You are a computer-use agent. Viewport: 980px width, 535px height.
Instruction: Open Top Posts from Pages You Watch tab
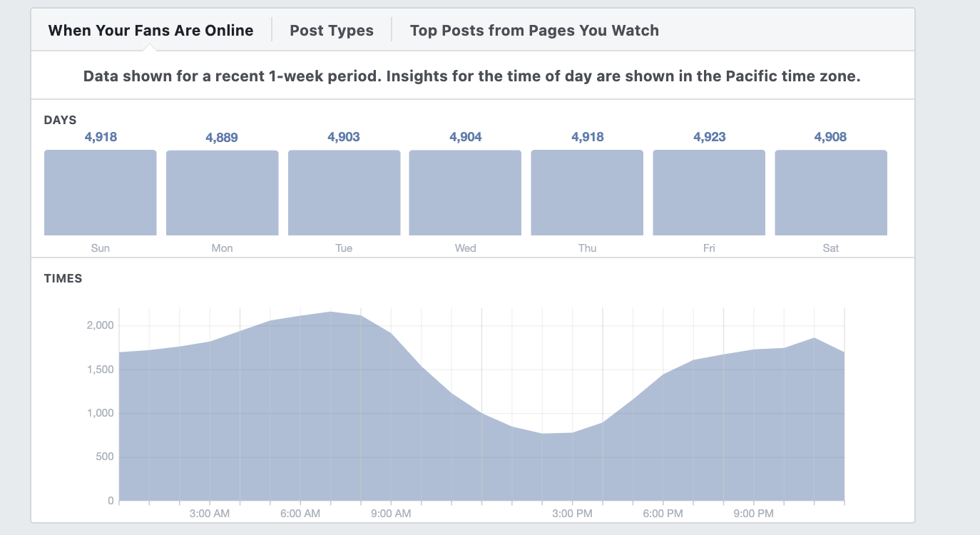(534, 30)
